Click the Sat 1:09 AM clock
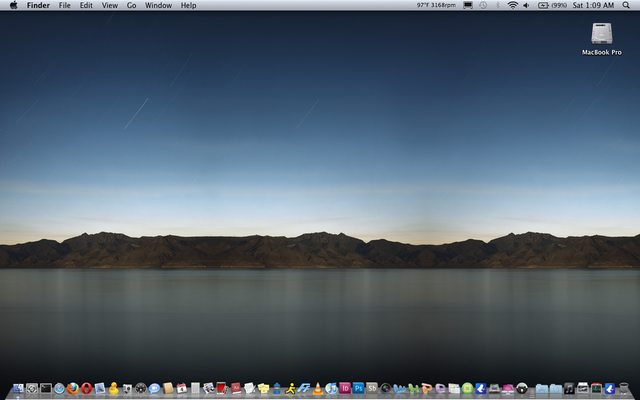 [593, 5]
